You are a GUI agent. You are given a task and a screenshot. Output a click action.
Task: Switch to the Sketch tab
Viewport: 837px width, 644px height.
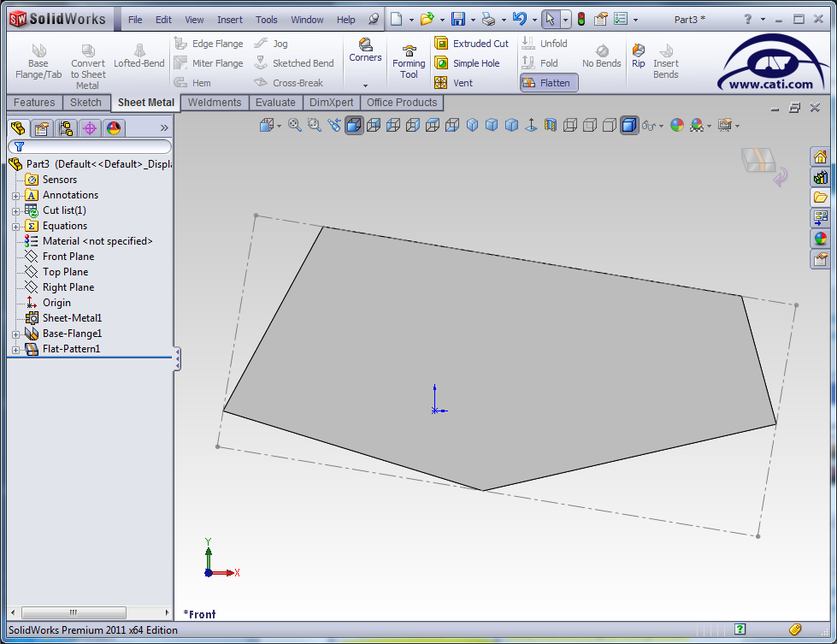point(86,103)
